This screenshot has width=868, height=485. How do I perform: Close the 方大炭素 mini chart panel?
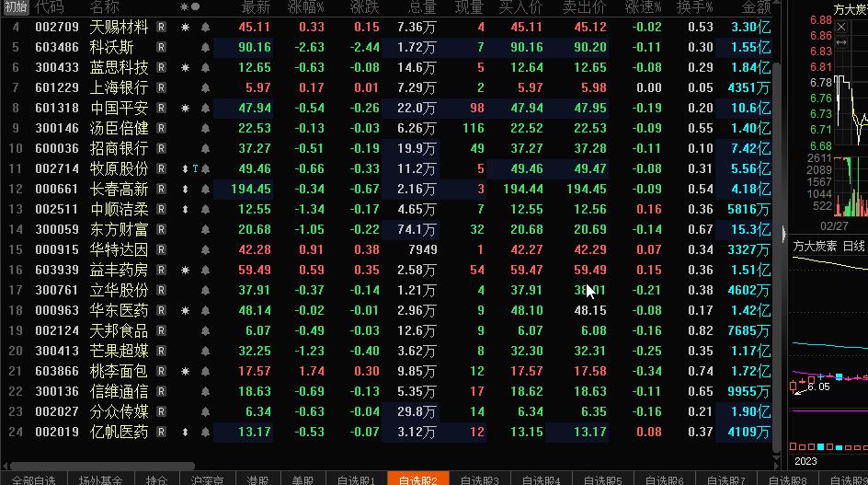coord(840,27)
